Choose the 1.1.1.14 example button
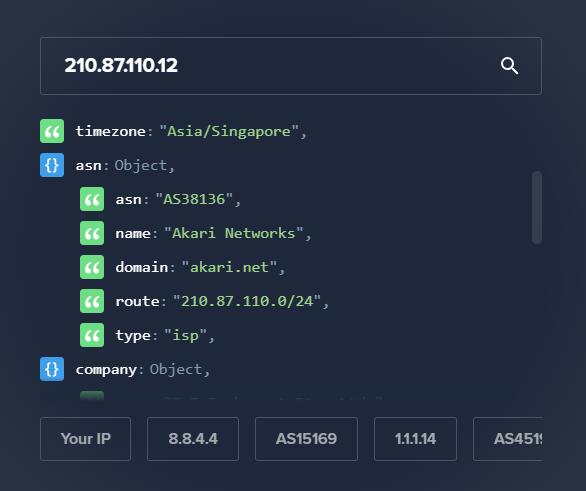 pos(416,439)
